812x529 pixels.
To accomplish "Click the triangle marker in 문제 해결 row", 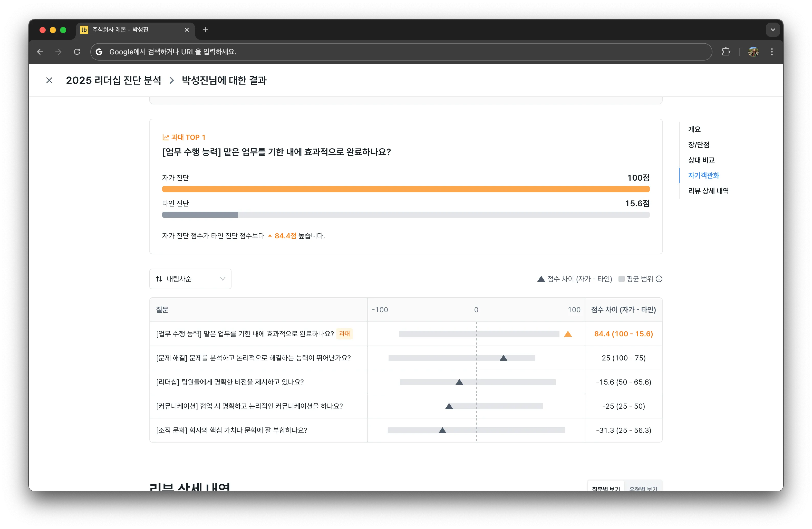I will click(503, 358).
